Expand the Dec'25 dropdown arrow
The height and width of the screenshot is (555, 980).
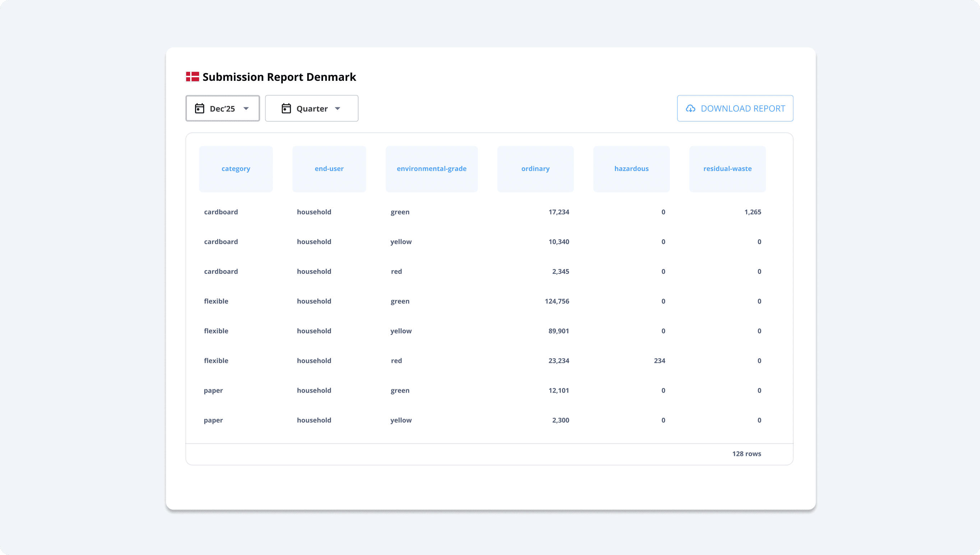[x=246, y=108]
